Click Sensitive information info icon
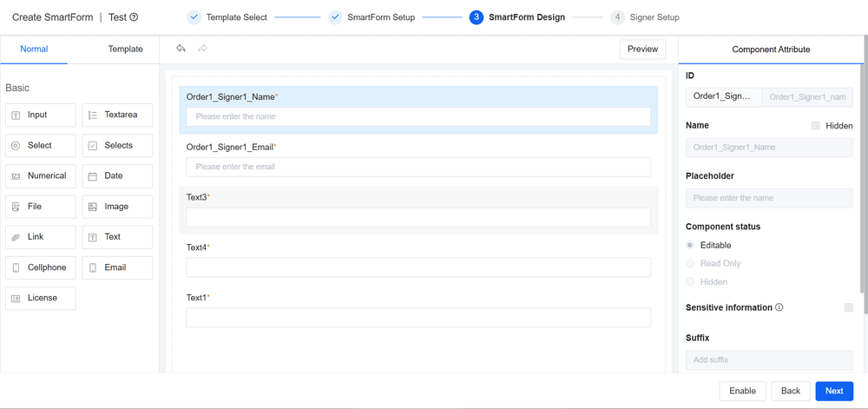 [x=779, y=307]
